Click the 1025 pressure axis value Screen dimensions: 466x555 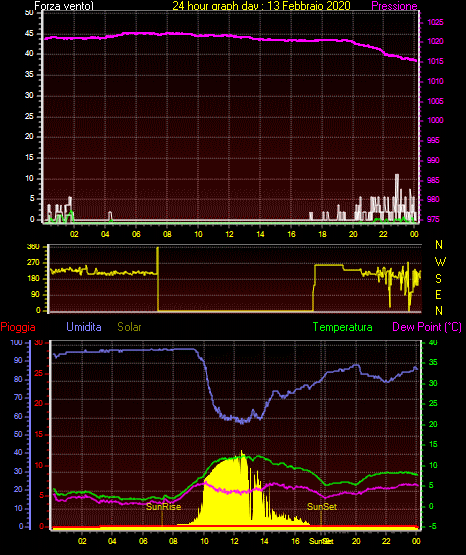pyautogui.click(x=435, y=22)
